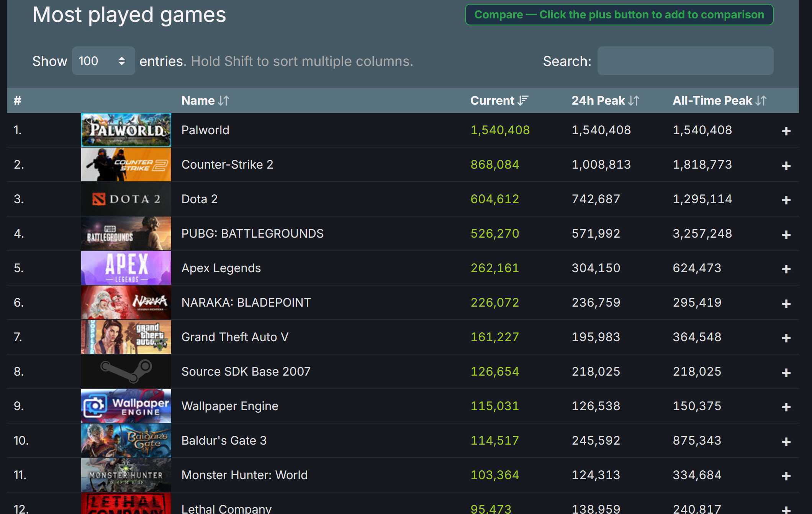The height and width of the screenshot is (514, 812).
Task: Select GTA V all-time peak 364,548
Action: click(x=697, y=337)
